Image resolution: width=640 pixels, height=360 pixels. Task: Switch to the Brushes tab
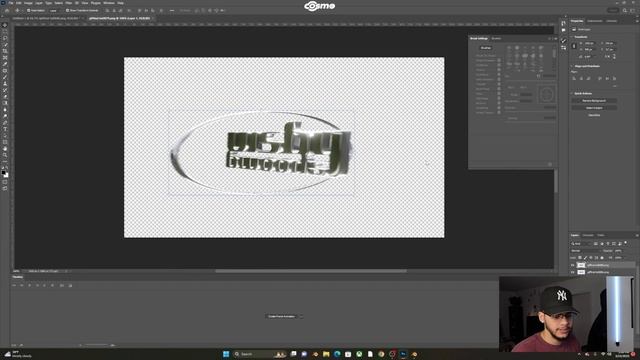pyautogui.click(x=496, y=38)
